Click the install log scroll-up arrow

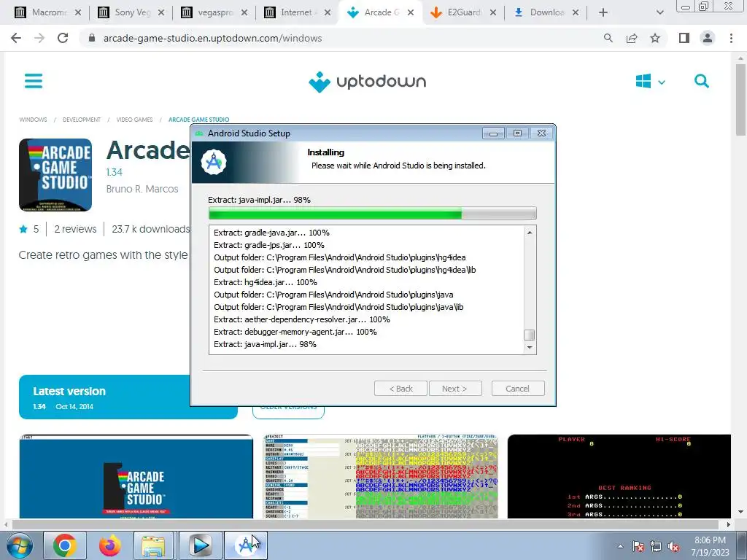point(530,233)
